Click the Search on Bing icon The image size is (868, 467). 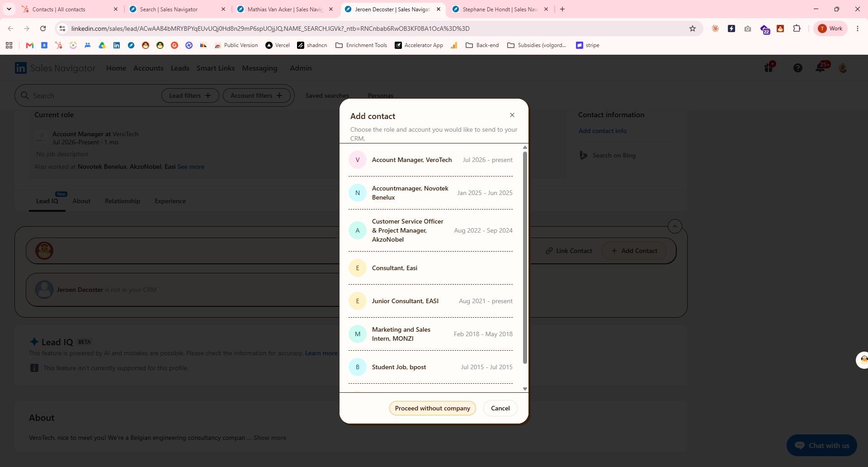[x=584, y=155]
